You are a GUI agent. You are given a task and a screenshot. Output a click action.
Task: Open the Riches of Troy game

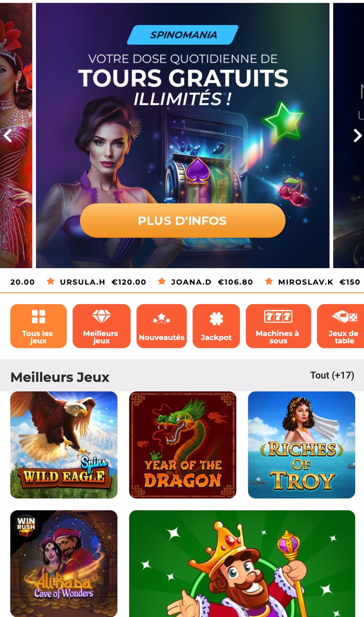pos(301,445)
